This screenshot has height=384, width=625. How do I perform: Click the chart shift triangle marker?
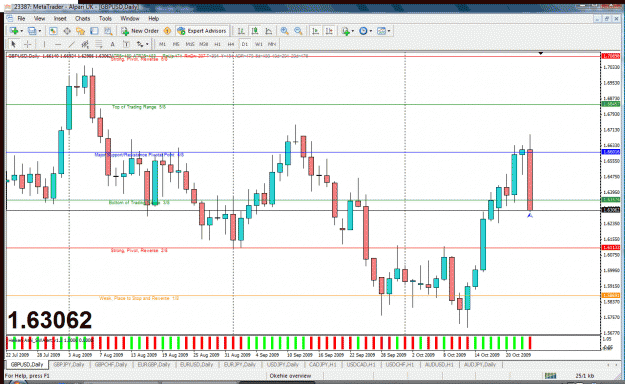541,53
